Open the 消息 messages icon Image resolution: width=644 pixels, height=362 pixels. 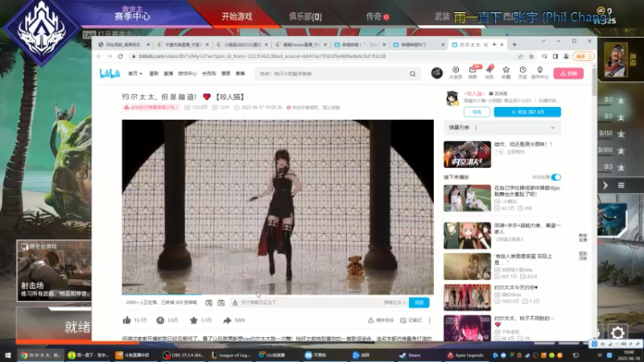click(473, 72)
